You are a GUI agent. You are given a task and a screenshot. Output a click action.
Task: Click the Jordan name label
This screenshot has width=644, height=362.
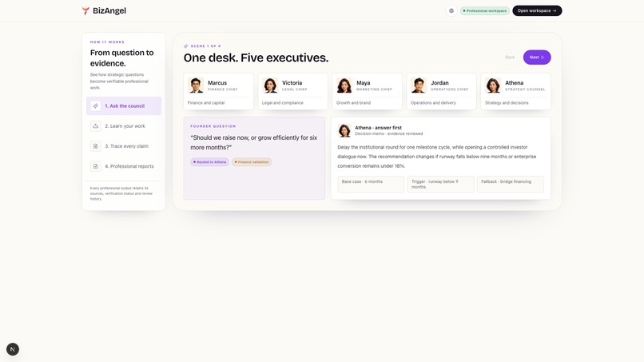tap(439, 82)
